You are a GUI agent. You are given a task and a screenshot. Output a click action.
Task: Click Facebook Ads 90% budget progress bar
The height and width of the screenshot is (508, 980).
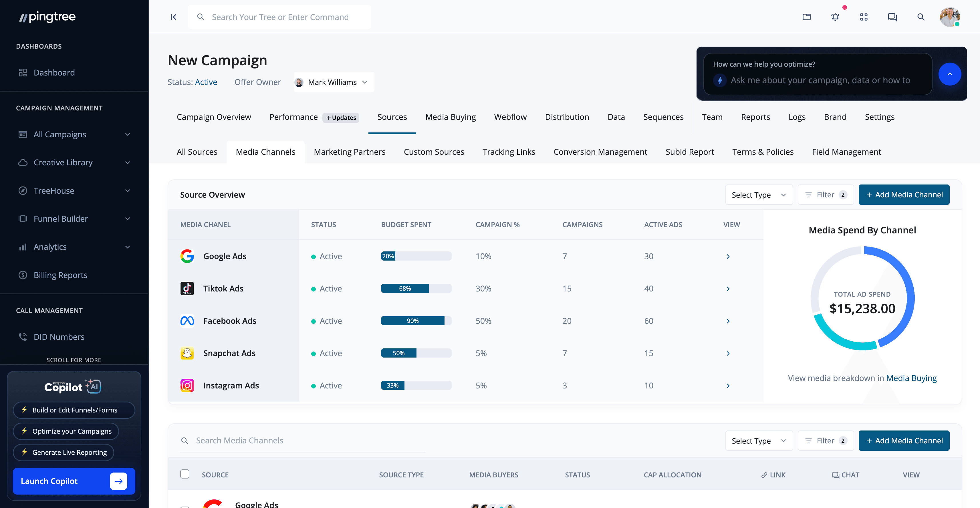pyautogui.click(x=416, y=321)
